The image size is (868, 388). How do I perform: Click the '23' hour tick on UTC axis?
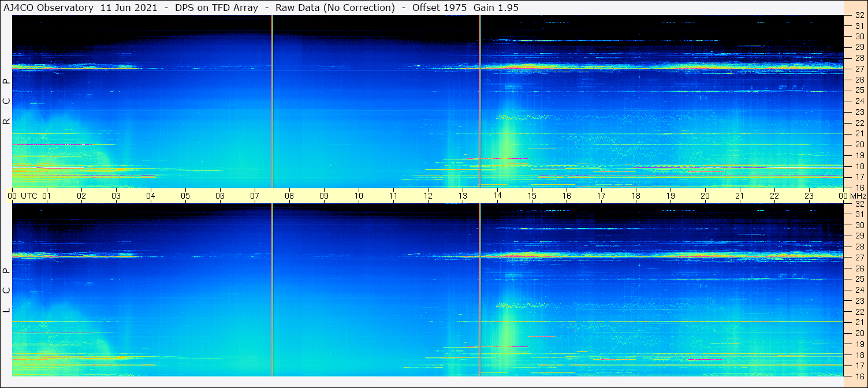click(809, 196)
